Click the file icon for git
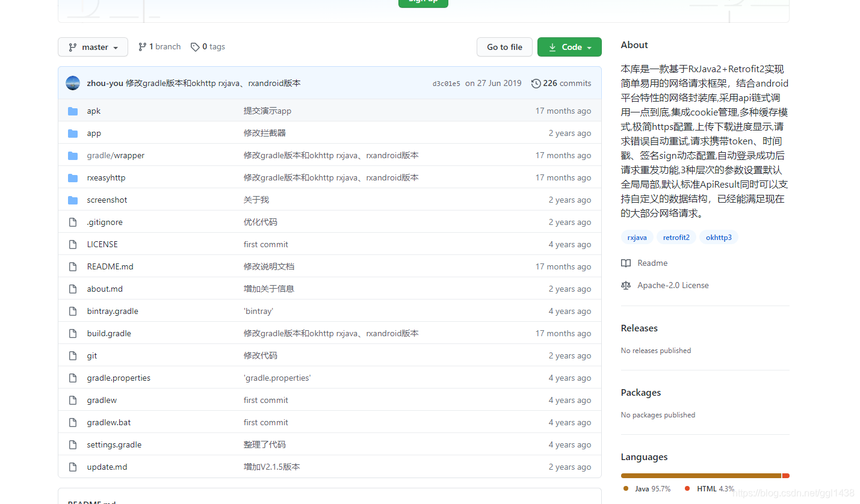The width and height of the screenshot is (860, 504). 73,355
